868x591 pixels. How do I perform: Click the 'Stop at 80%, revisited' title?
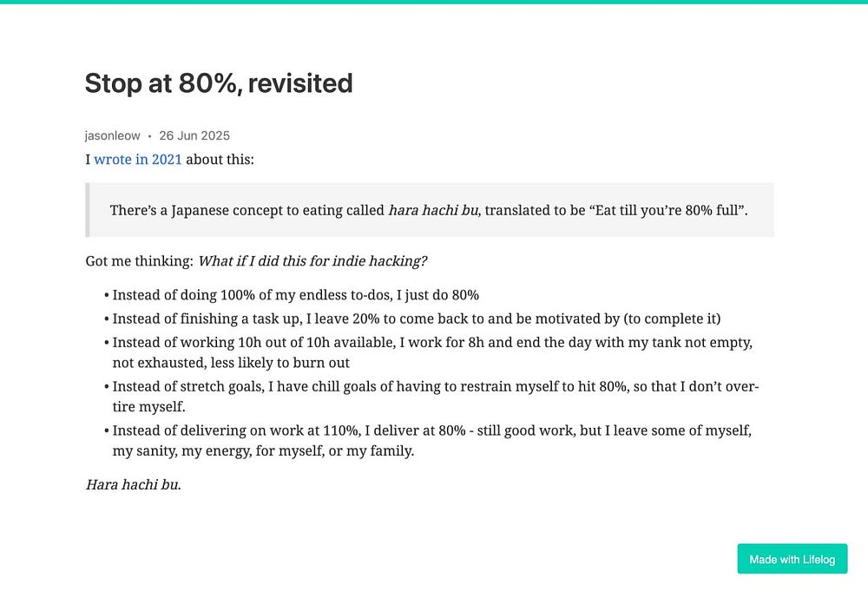click(219, 83)
